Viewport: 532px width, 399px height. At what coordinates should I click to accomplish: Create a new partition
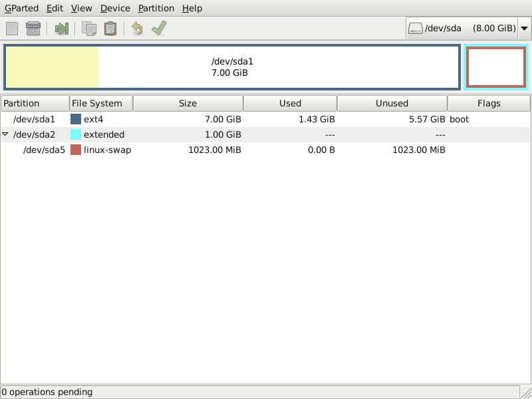(x=11, y=28)
